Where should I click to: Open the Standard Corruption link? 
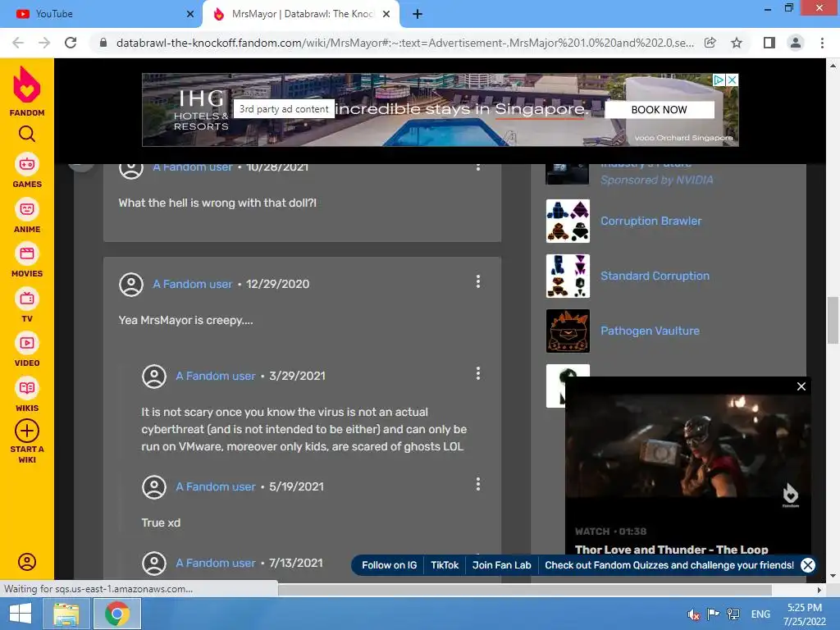pos(655,276)
